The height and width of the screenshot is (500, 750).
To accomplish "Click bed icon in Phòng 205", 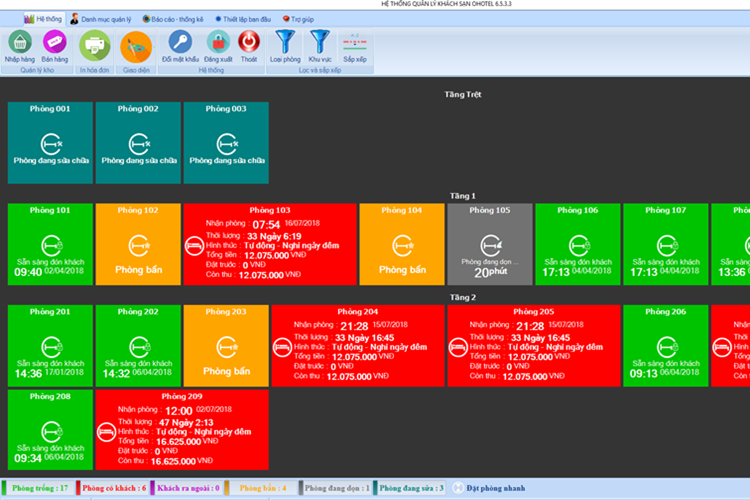I will (x=458, y=348).
